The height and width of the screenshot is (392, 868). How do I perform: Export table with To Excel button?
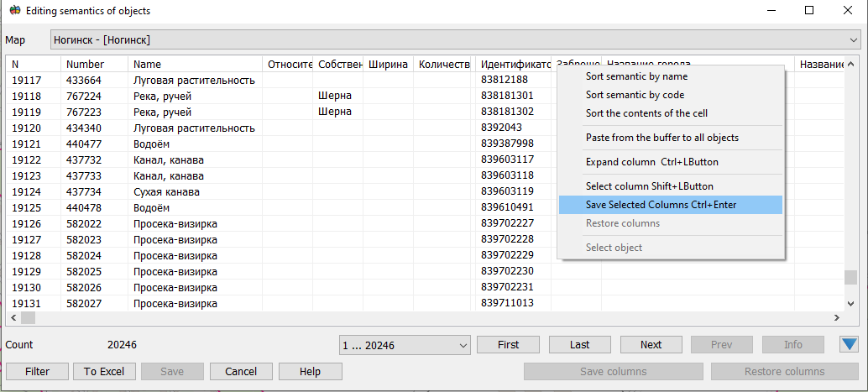tap(104, 371)
